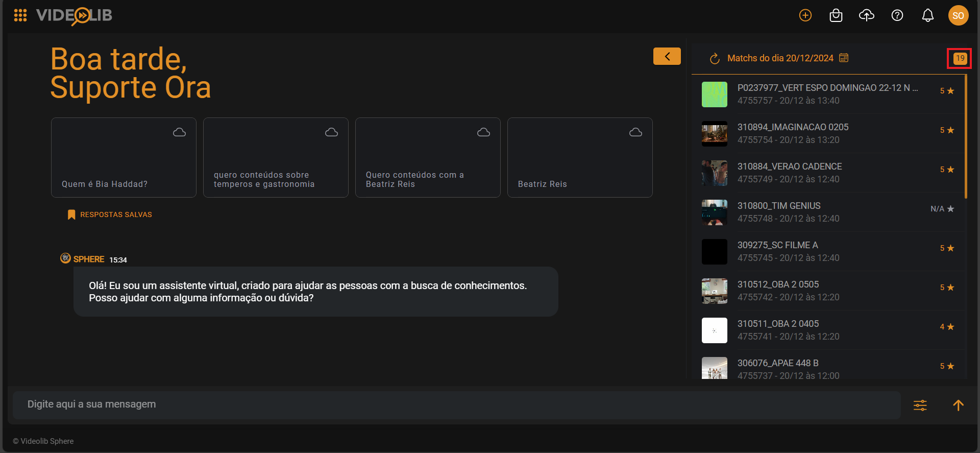Click 'Matchs do dia 20/12/2024' header text
This screenshot has height=453, width=980.
780,58
